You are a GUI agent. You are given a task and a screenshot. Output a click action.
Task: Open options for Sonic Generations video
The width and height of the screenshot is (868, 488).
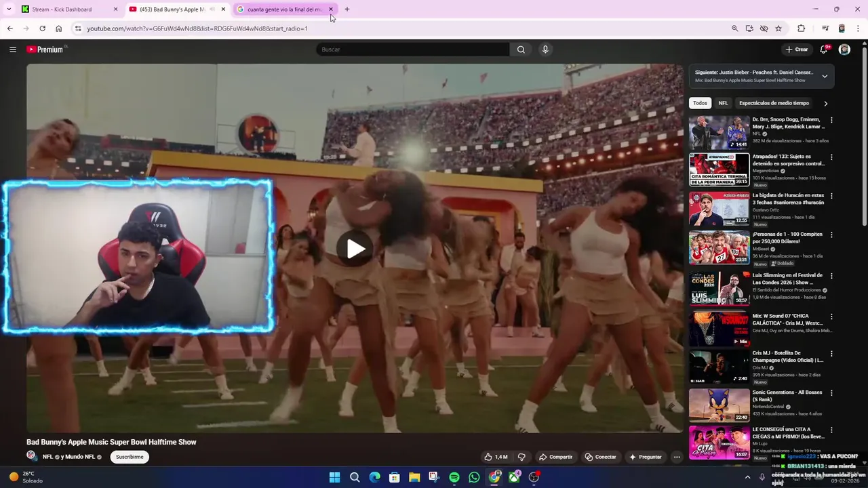831,393
